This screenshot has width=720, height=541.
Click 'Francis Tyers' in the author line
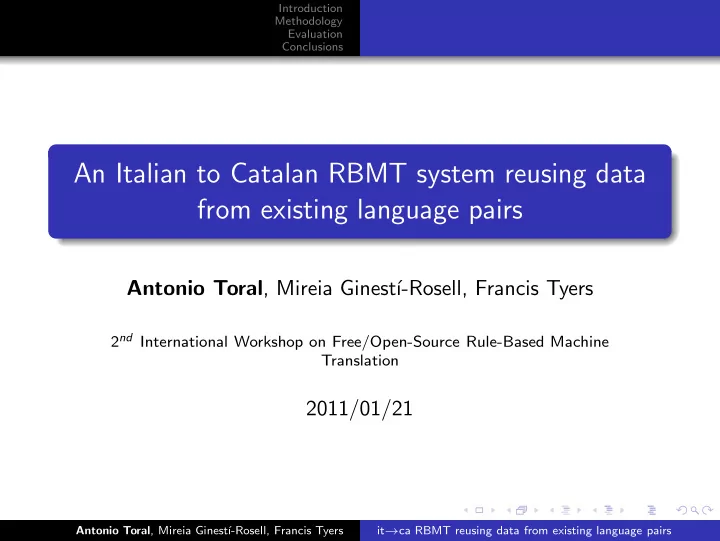click(534, 288)
